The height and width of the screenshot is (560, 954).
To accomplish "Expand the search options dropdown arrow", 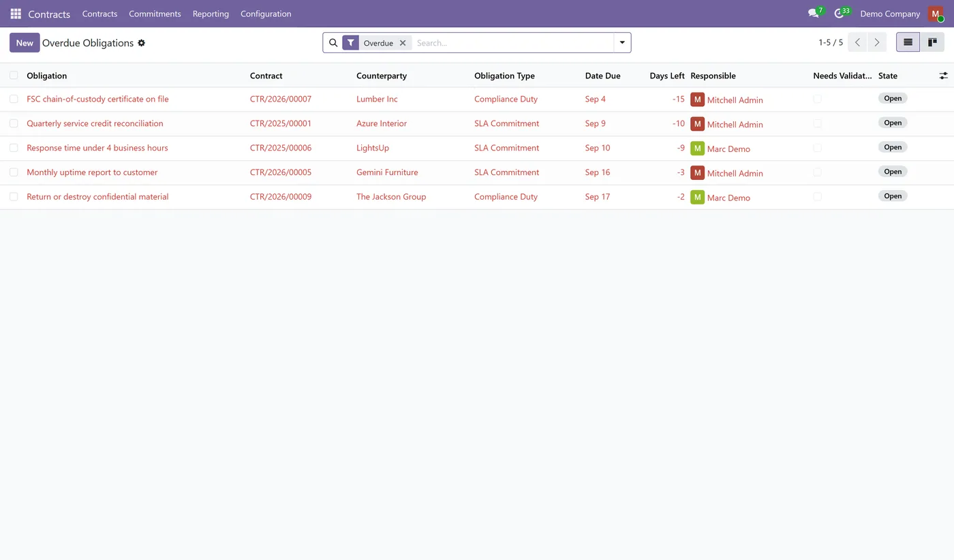I will click(x=622, y=43).
